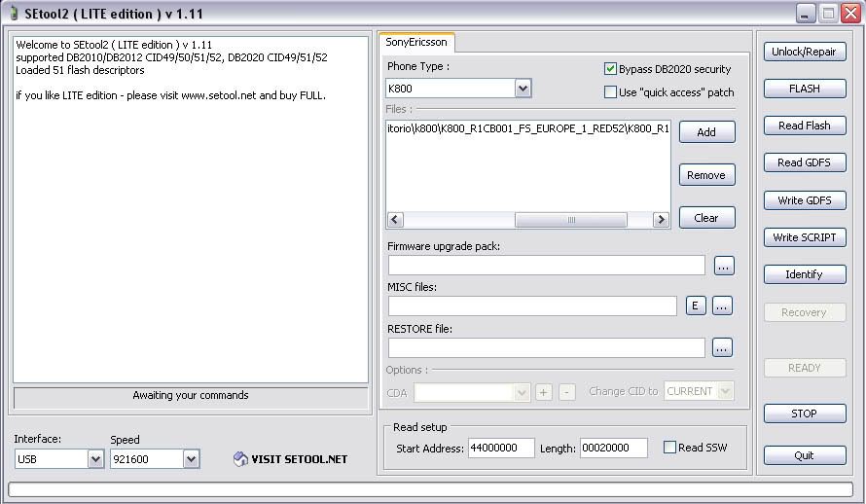Click the Awaiting your commands status text
Viewport: 866px width, 504px height.
pyautogui.click(x=191, y=395)
